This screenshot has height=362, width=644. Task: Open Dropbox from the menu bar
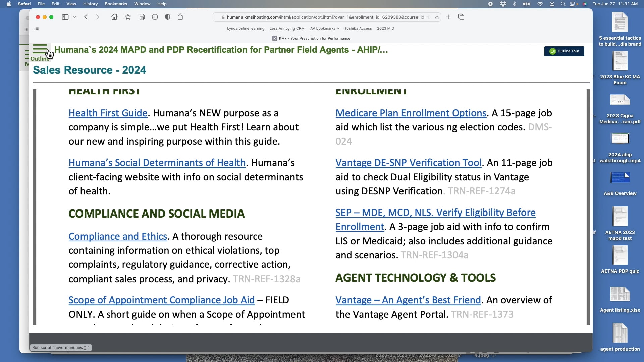(503, 4)
